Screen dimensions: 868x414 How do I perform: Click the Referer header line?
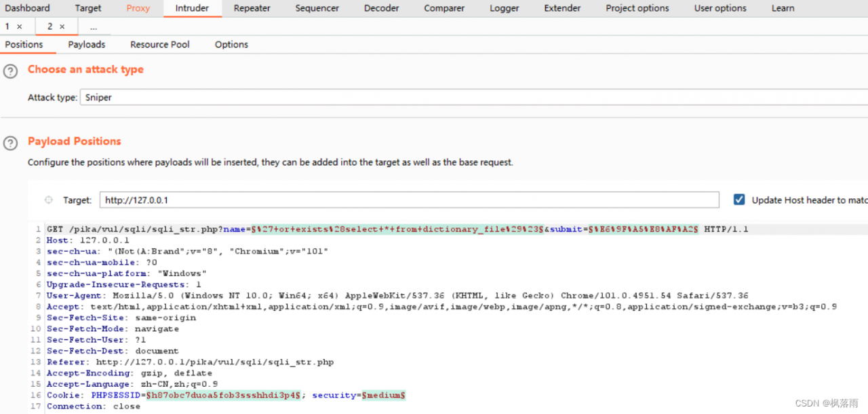190,362
